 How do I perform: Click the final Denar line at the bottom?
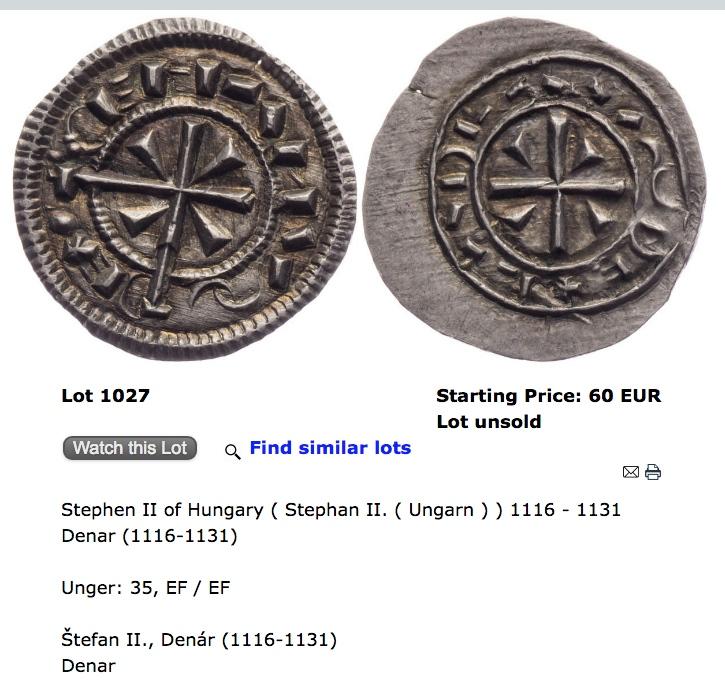89,666
